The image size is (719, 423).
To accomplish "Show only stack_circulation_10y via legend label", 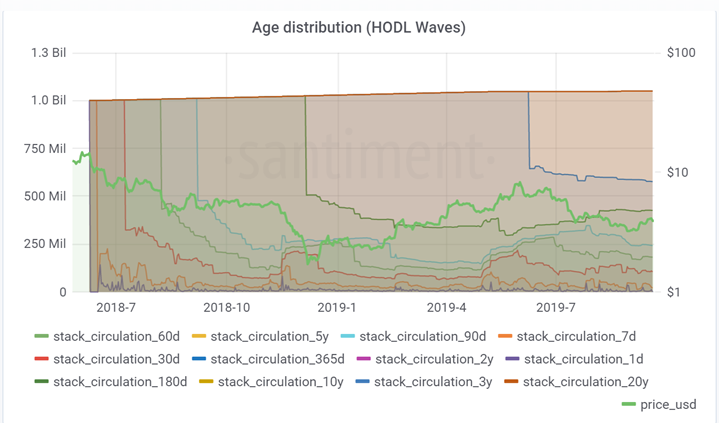I will (x=270, y=381).
